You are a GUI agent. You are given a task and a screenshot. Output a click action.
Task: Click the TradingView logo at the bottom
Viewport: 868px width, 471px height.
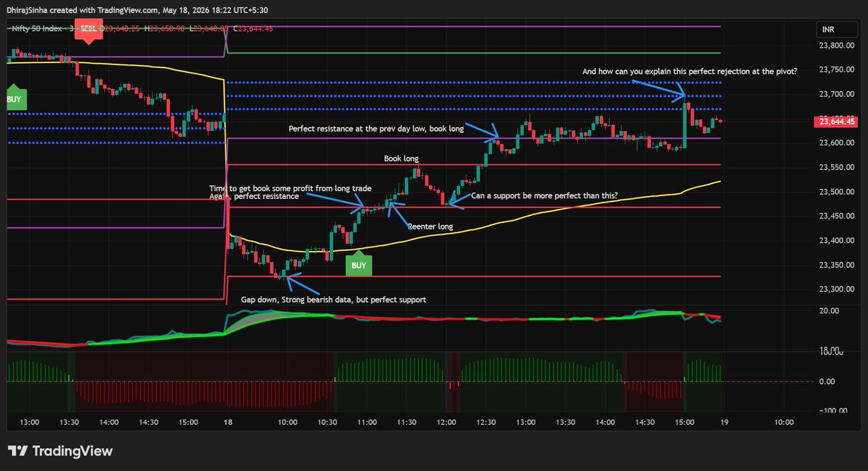tap(60, 451)
